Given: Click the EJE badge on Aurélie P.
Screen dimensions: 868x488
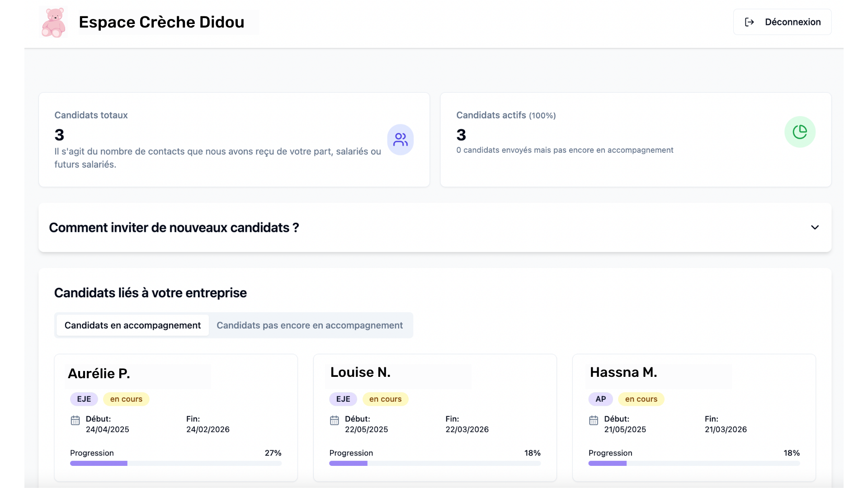Looking at the screenshot, I should coord(84,399).
